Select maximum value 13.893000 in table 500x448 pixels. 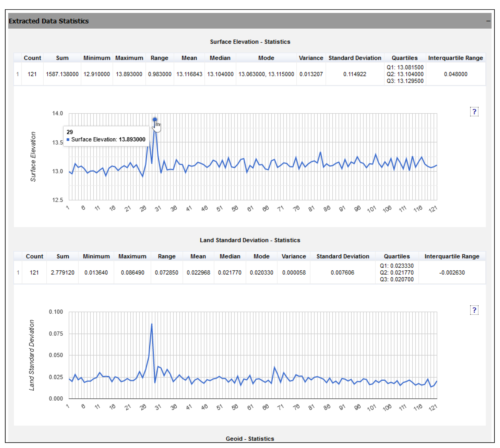pos(129,74)
